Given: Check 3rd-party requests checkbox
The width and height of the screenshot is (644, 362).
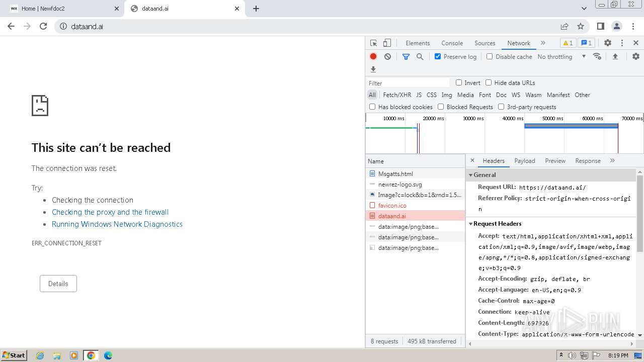Looking at the screenshot, I should coord(501,107).
